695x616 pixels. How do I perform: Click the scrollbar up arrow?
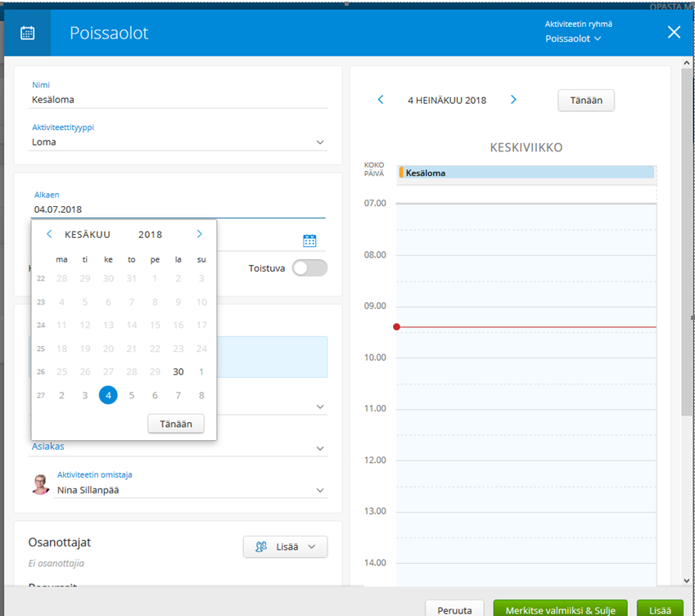[x=686, y=63]
